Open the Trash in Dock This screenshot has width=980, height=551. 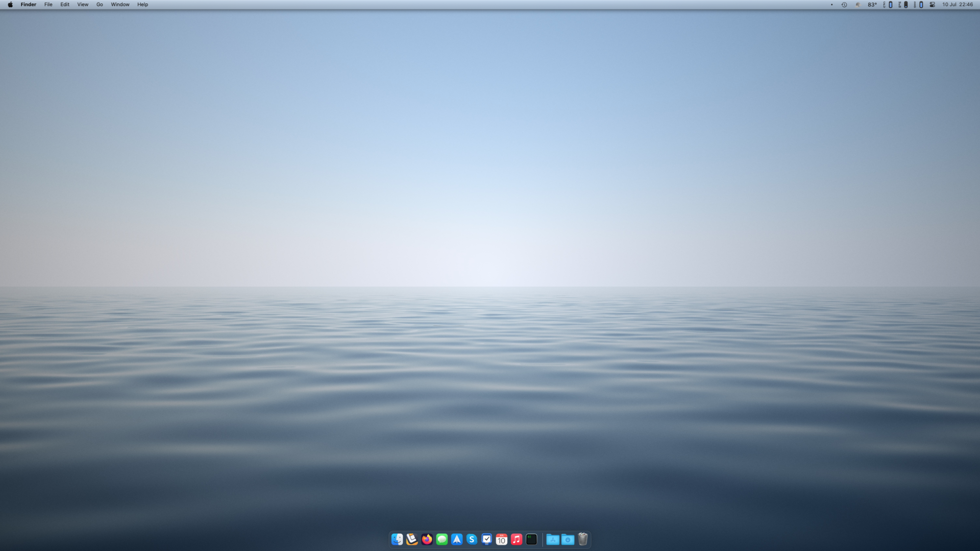[x=583, y=539]
